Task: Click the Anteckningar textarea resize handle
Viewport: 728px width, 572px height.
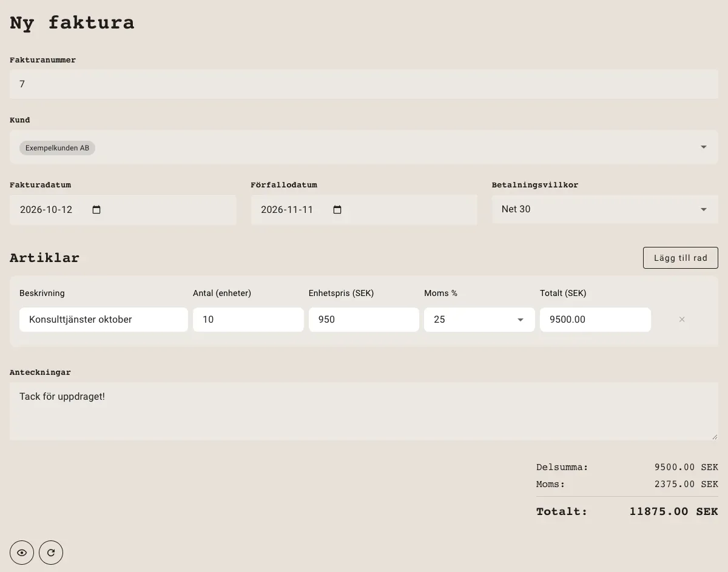Action: tap(715, 436)
